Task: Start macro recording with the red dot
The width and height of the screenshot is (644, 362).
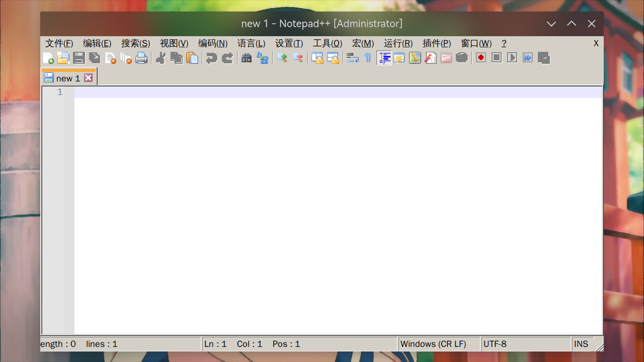Action: [481, 58]
